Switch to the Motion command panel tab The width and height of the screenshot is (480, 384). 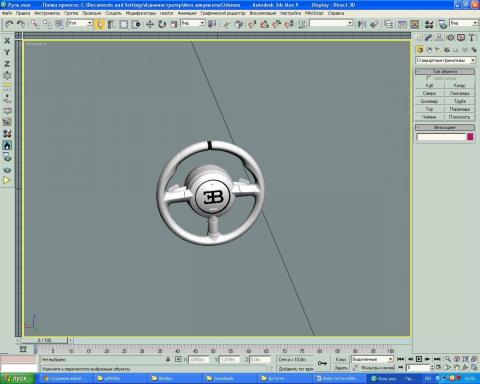450,38
